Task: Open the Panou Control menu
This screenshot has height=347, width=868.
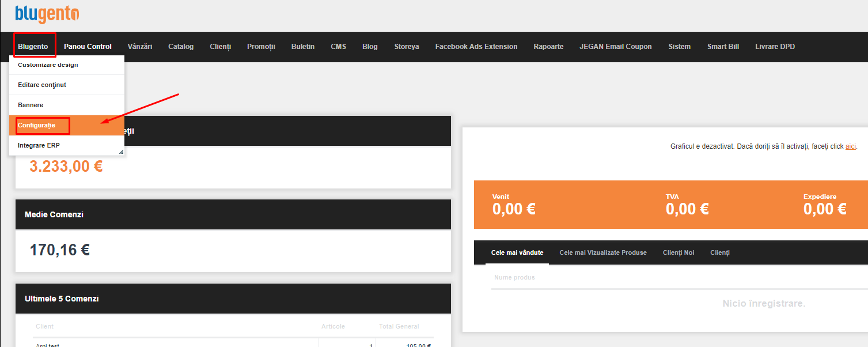Action: pos(88,47)
